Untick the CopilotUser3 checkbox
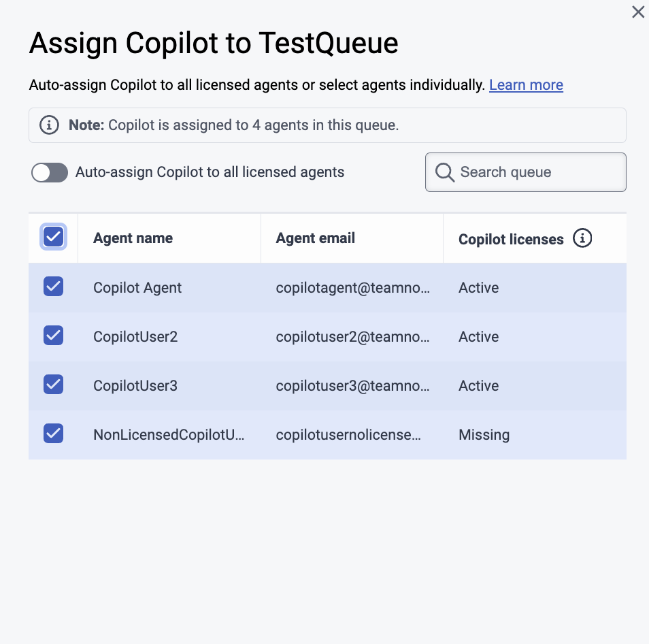Screen dimensions: 649x644 [53, 385]
